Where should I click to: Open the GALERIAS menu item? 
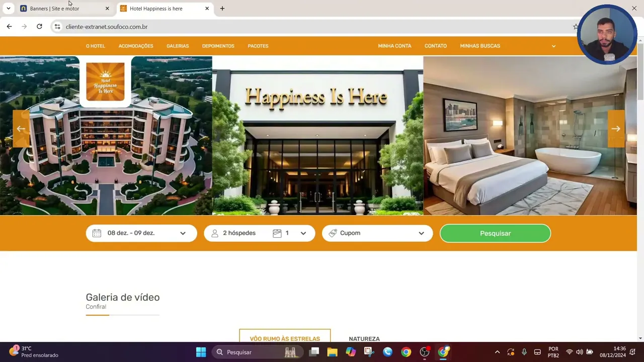pos(178,46)
